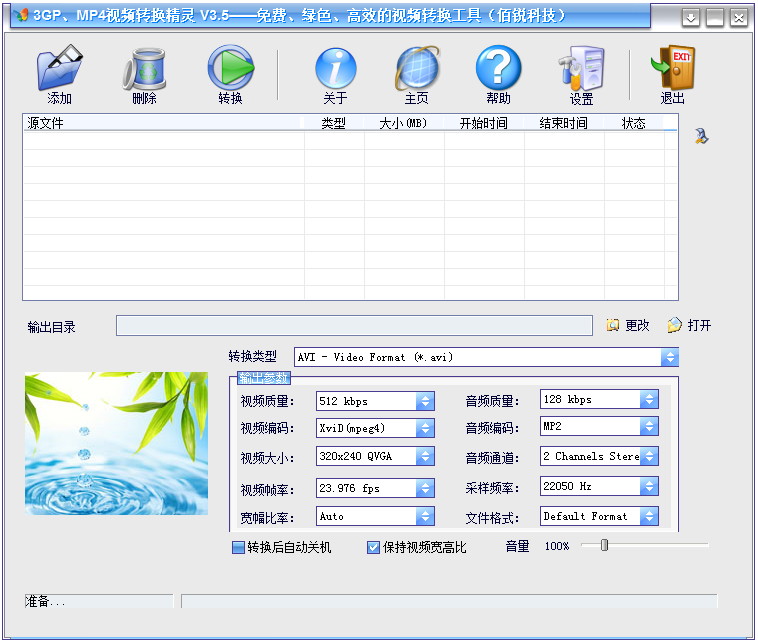Open the 视频编码 XviD(mpeg4) dropdown
758x643 pixels.
pos(425,428)
